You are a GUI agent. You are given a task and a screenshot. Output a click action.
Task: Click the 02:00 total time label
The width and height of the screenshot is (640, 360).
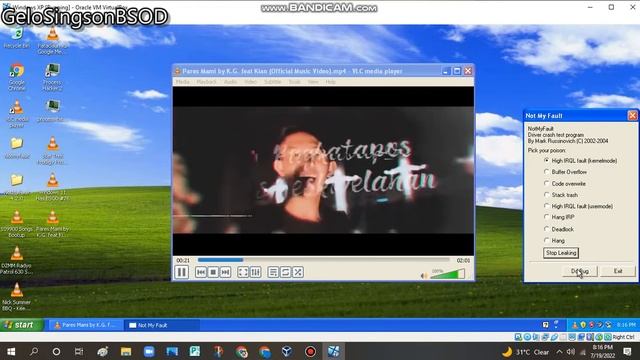tap(463, 260)
